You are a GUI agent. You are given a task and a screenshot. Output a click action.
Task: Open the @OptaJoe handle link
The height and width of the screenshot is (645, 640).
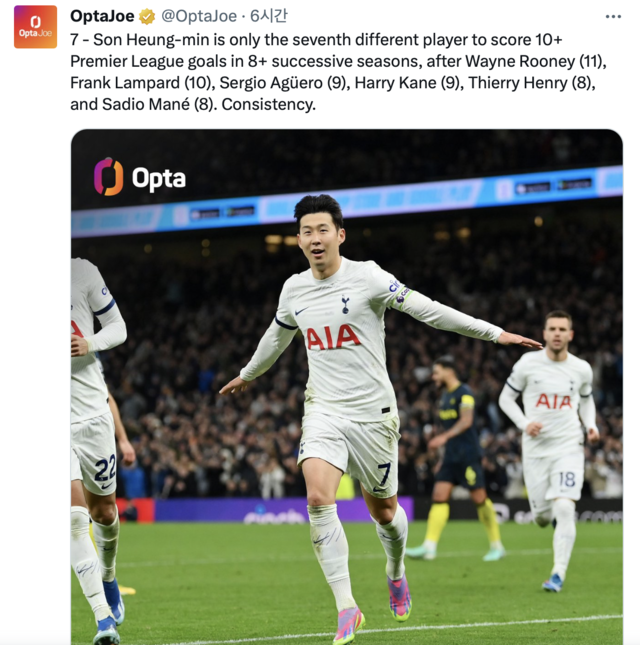coord(199,16)
